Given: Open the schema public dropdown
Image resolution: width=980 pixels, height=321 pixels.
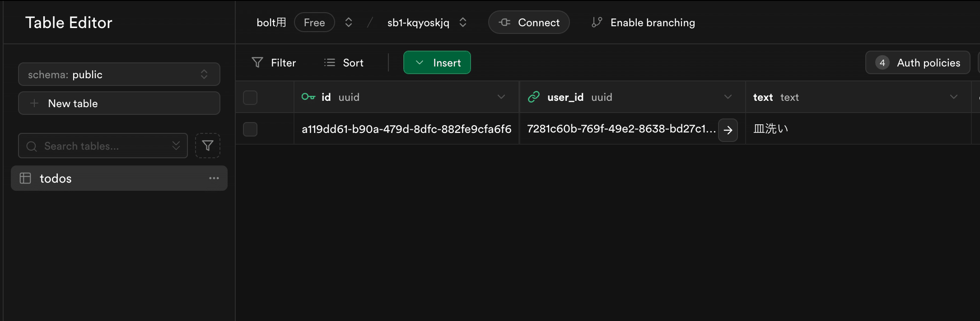Looking at the screenshot, I should click(119, 74).
